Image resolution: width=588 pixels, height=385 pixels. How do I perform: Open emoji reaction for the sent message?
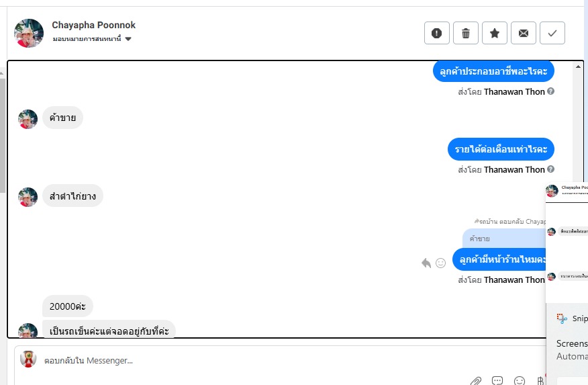[x=440, y=263]
